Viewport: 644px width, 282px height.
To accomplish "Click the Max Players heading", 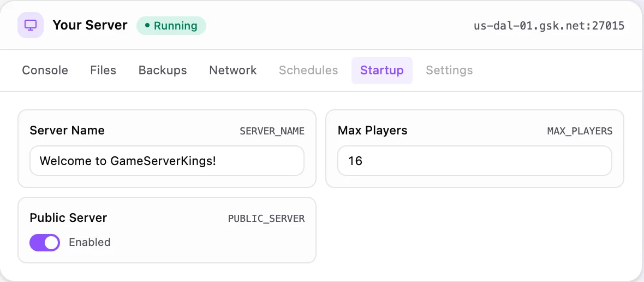I will click(x=373, y=131).
